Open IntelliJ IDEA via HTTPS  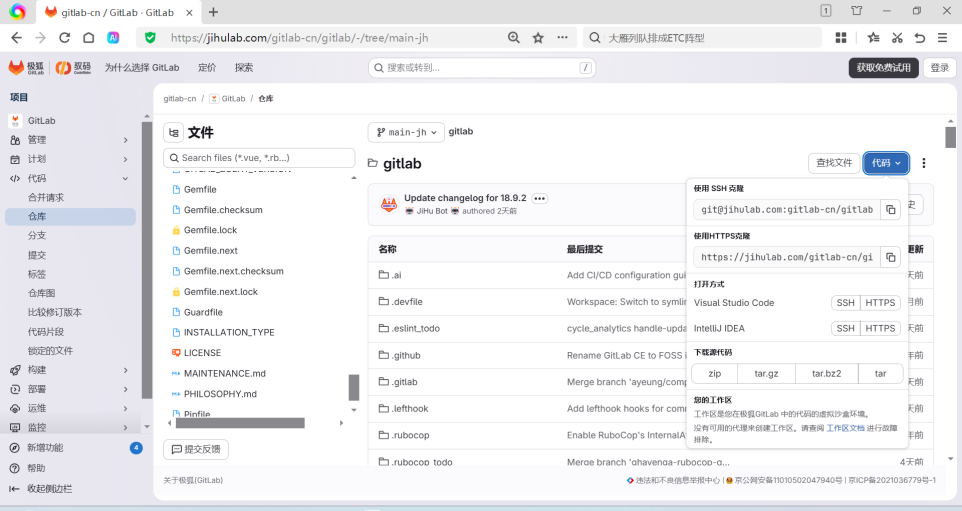coord(880,328)
